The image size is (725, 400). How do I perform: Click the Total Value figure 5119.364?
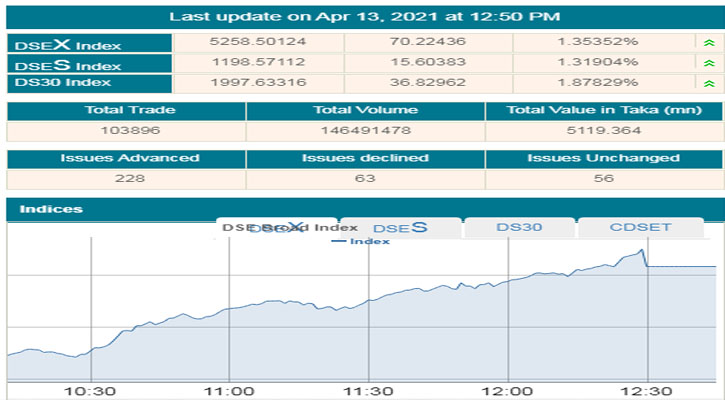[x=603, y=130]
